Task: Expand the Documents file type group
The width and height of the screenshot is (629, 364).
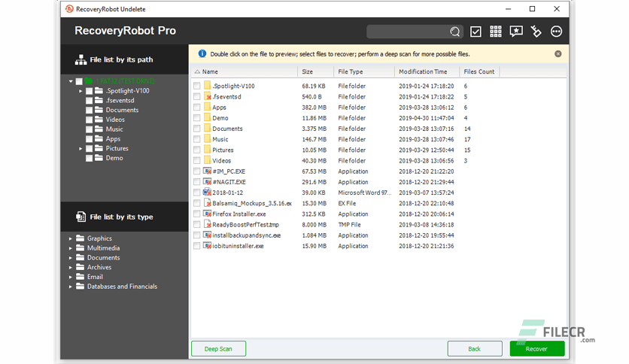Action: [x=71, y=258]
